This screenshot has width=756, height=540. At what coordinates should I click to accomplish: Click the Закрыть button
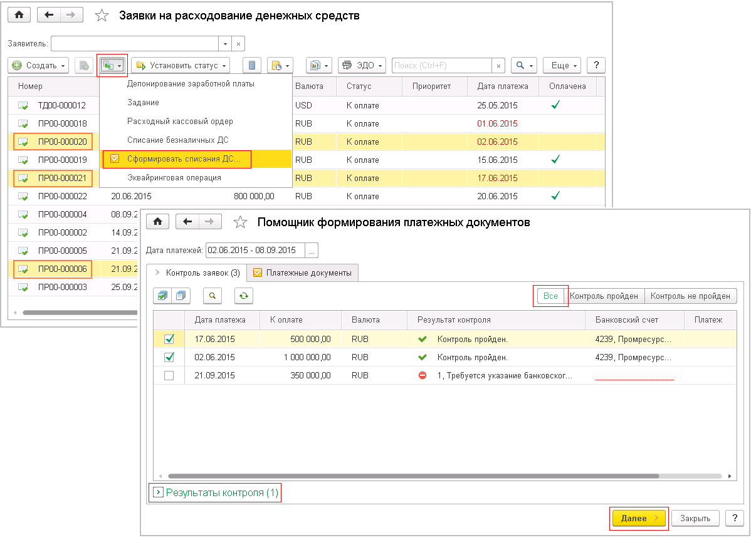[695, 518]
